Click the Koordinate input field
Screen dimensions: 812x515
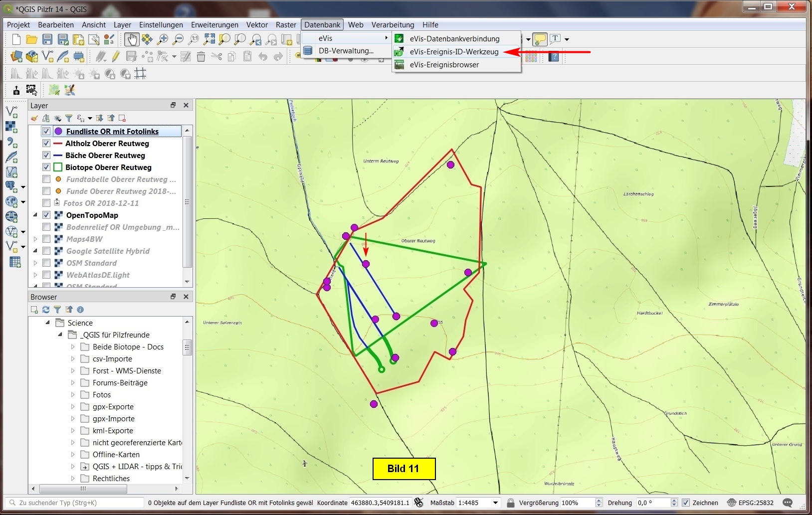380,503
